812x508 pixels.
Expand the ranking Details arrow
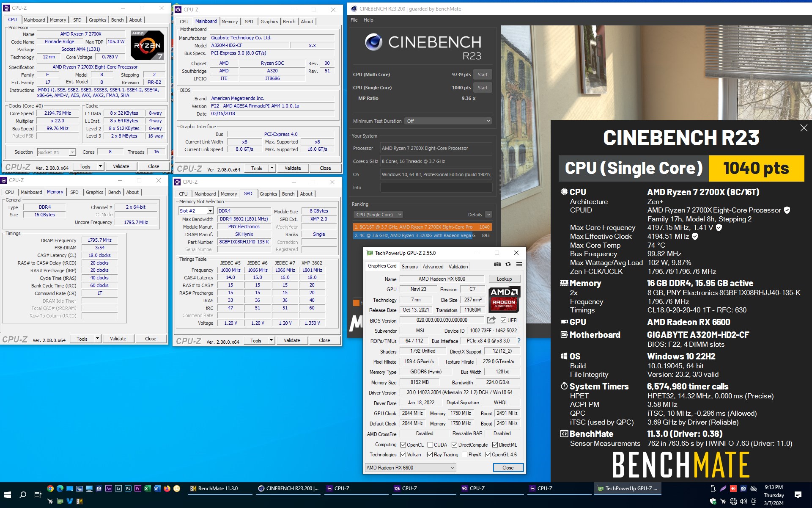point(488,215)
